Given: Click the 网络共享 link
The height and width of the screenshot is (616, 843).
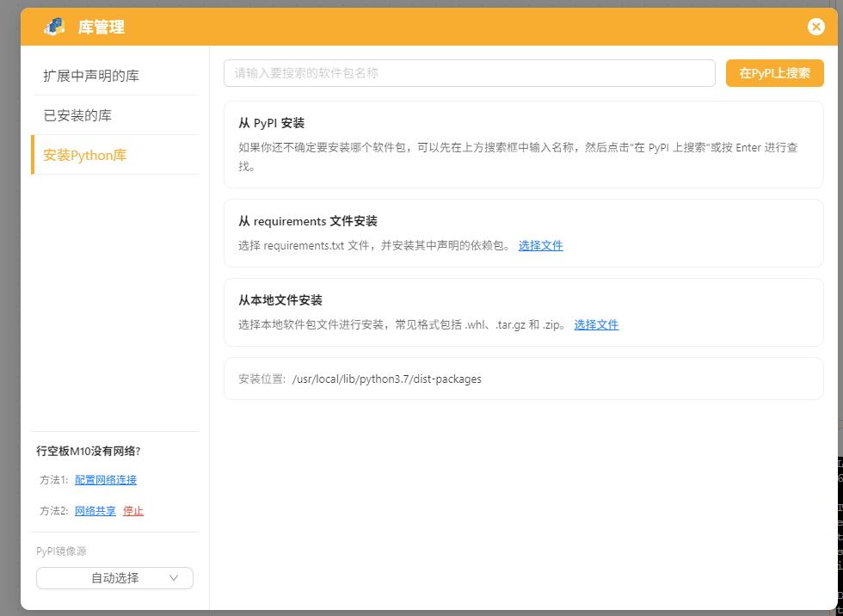Looking at the screenshot, I should click(95, 511).
